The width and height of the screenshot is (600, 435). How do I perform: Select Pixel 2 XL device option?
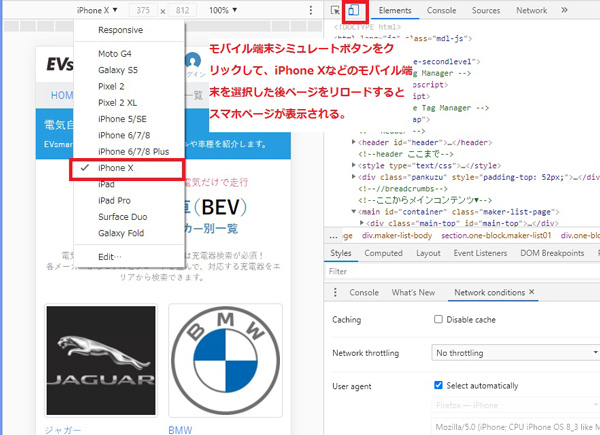pyautogui.click(x=129, y=103)
